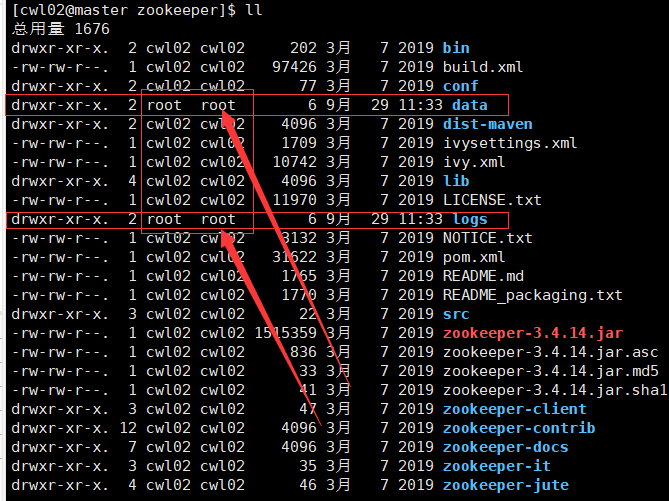The image size is (669, 501).
Task: Click the total usage value 1676
Action: [x=92, y=29]
